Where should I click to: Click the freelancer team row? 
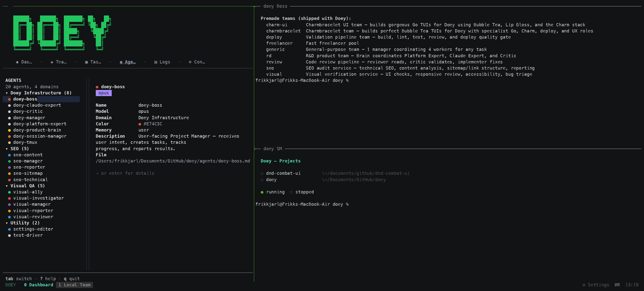313,43
